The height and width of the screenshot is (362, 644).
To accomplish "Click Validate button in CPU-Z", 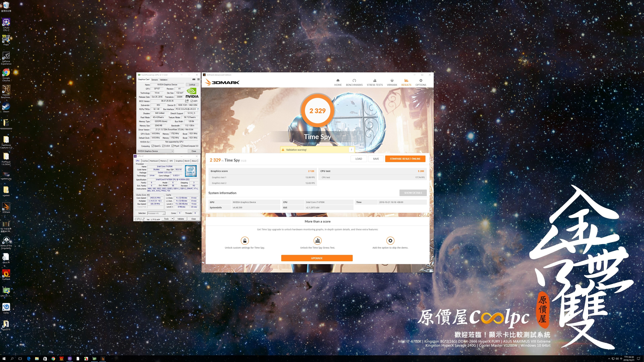I will (x=180, y=219).
